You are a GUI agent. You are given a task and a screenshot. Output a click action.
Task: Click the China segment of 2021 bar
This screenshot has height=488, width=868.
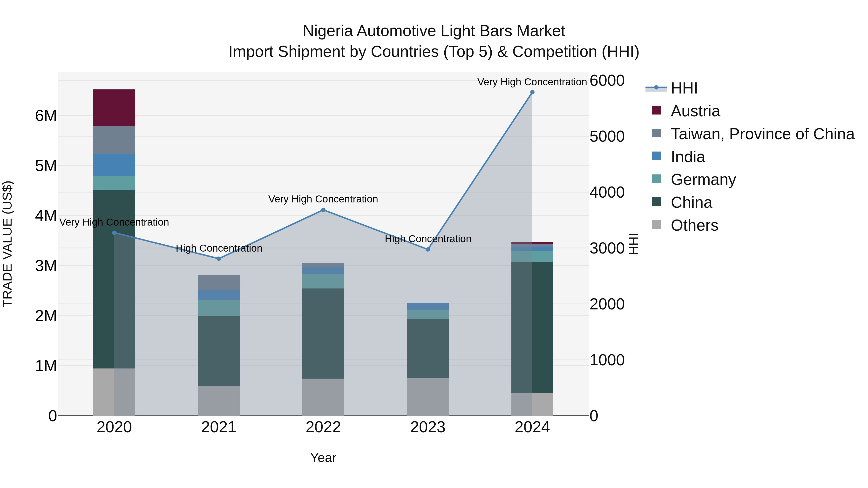pyautogui.click(x=219, y=351)
